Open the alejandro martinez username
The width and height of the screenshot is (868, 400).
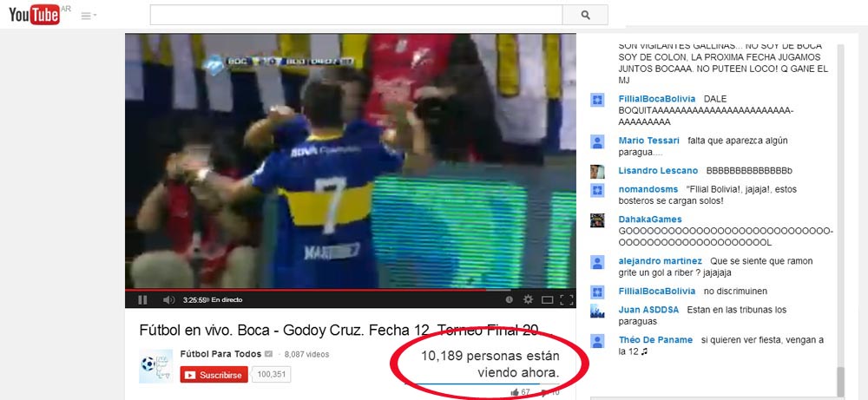point(660,260)
